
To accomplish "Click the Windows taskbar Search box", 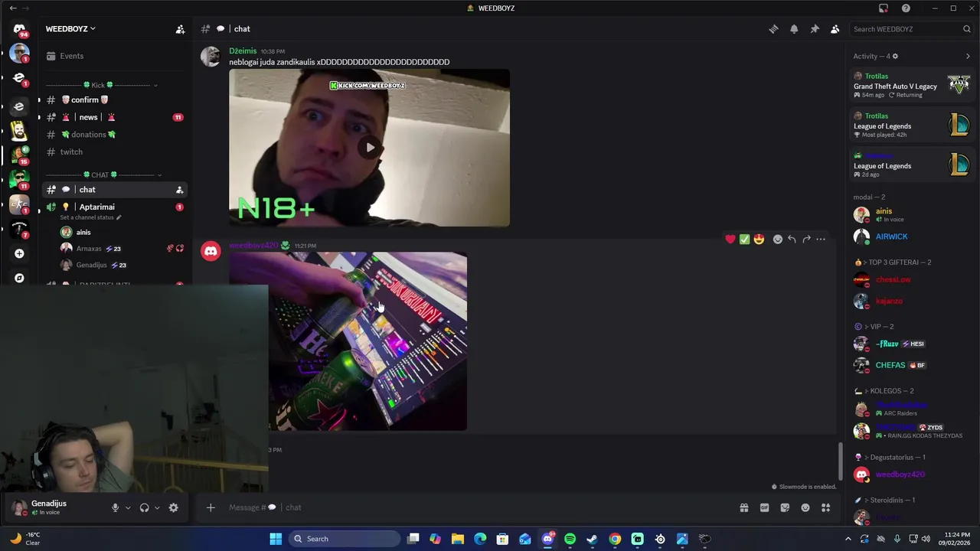I will coord(345,539).
